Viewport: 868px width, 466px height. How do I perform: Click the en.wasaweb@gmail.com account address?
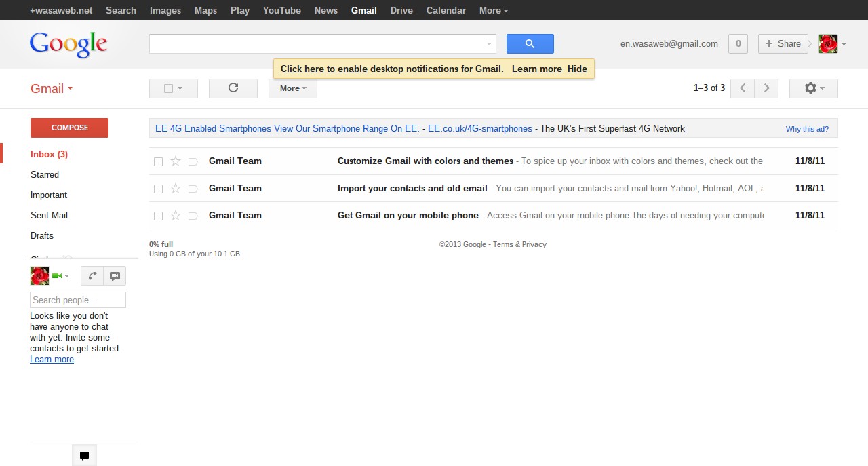(x=669, y=43)
